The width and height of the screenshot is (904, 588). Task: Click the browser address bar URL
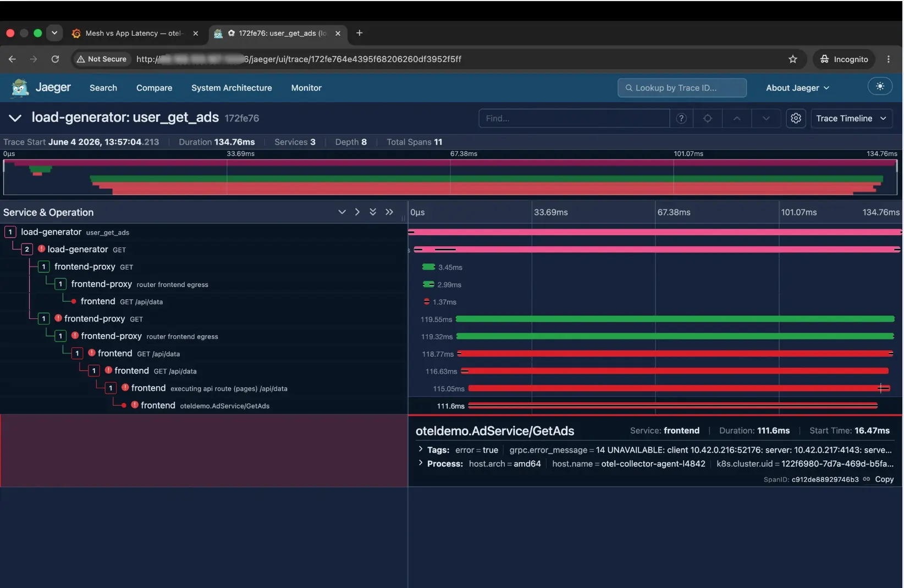(299, 59)
